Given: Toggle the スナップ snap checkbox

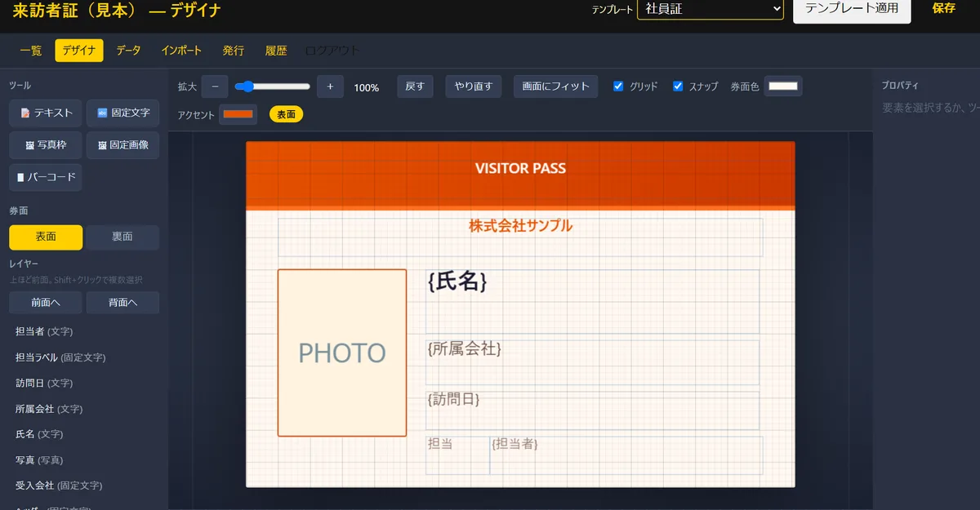Looking at the screenshot, I should 678,86.
